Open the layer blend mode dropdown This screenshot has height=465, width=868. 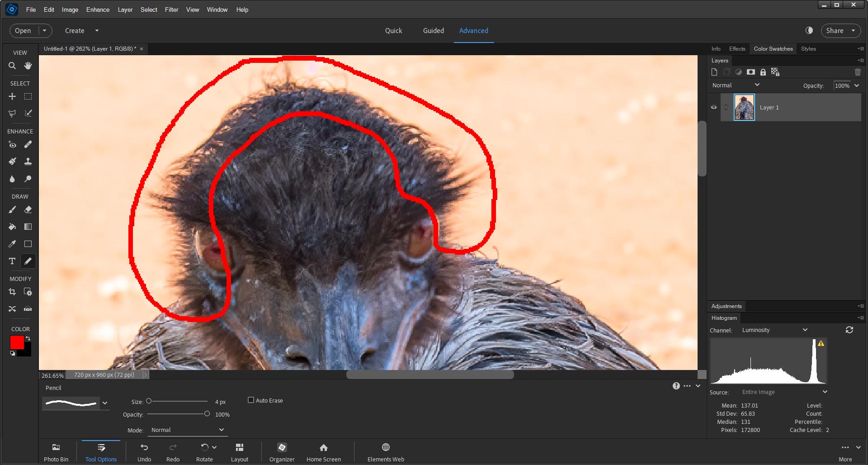click(736, 85)
